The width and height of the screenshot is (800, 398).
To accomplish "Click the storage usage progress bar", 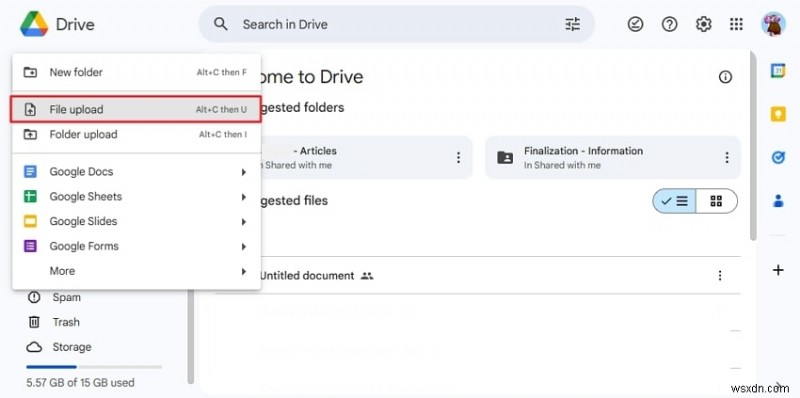I will [94, 366].
